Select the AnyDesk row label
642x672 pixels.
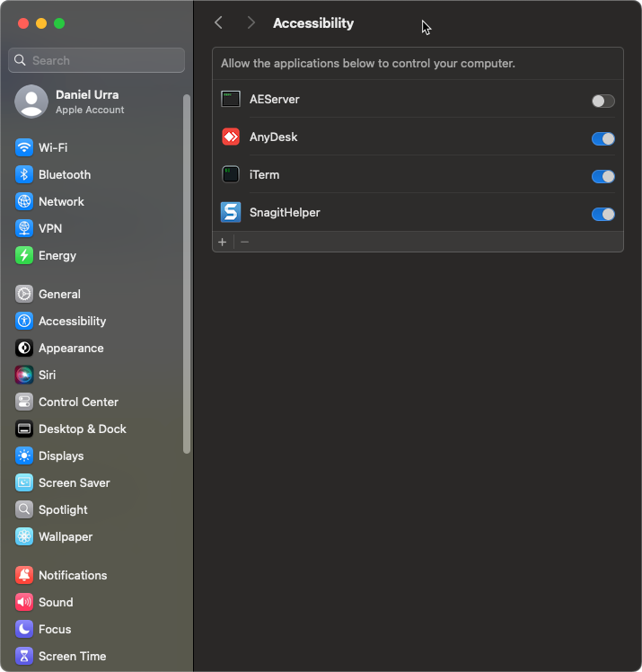(x=274, y=137)
